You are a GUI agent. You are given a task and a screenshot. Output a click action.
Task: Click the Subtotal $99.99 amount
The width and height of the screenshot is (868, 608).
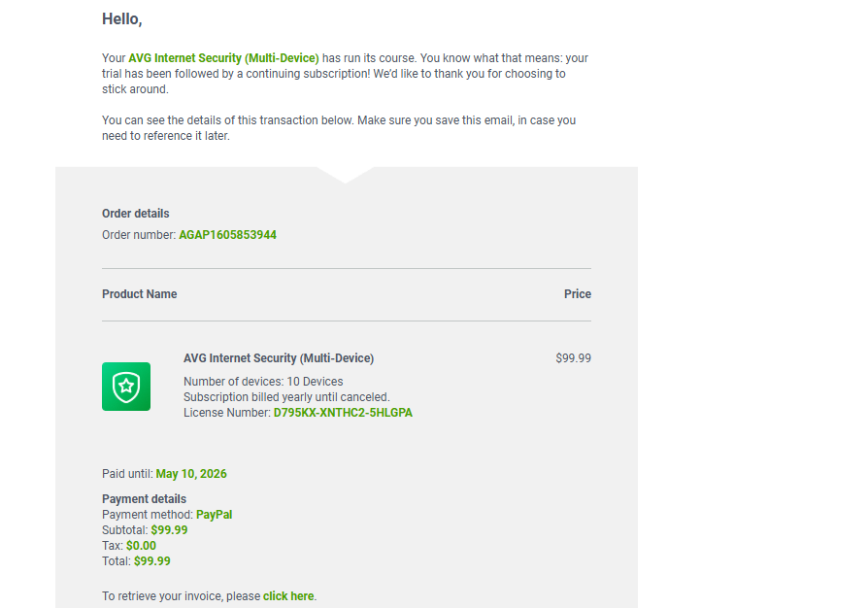169,530
